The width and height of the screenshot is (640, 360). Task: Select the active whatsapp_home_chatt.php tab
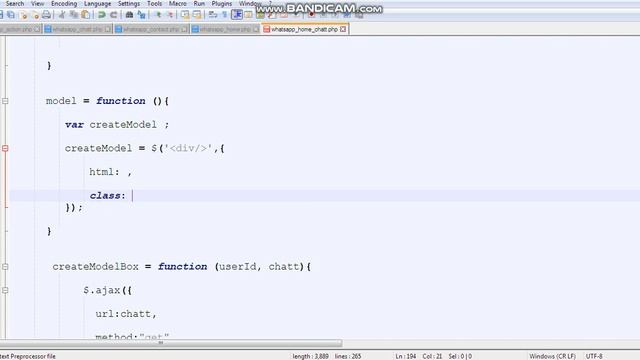(x=304, y=29)
